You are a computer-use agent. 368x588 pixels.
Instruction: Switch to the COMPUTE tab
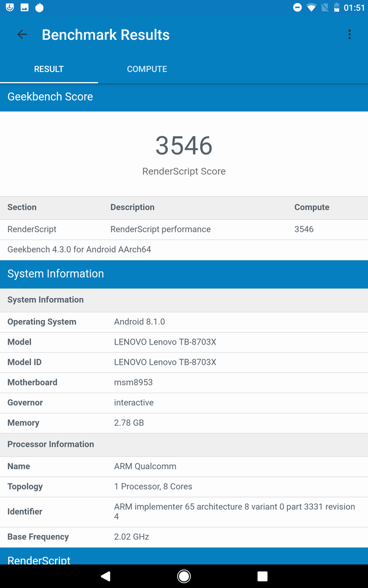tap(147, 69)
